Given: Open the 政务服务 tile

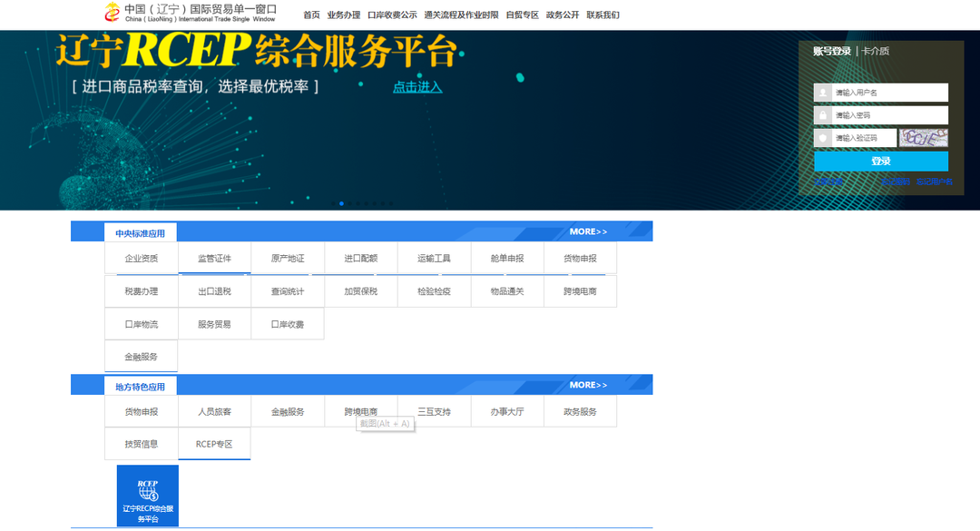Looking at the screenshot, I should coord(580,411).
